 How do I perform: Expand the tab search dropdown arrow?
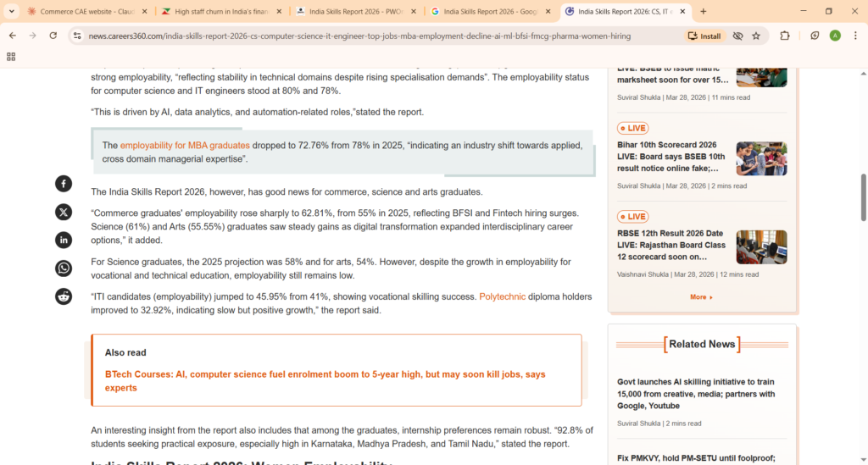(11, 11)
